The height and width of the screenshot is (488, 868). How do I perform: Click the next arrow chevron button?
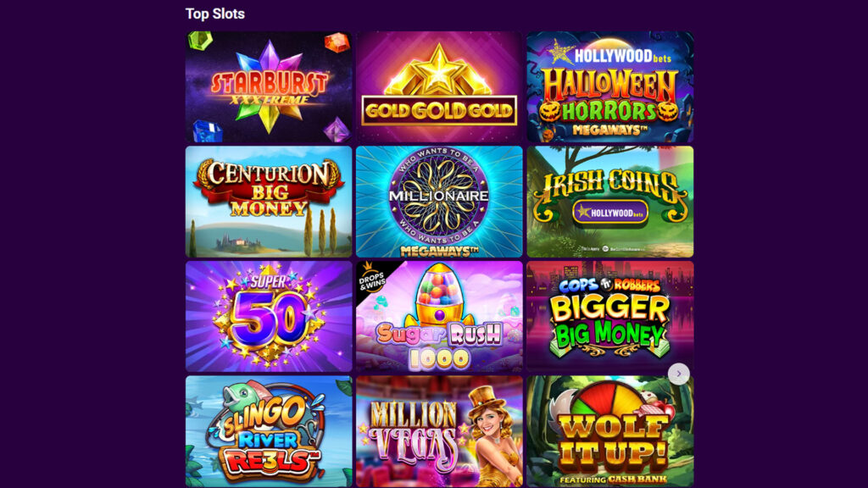679,374
